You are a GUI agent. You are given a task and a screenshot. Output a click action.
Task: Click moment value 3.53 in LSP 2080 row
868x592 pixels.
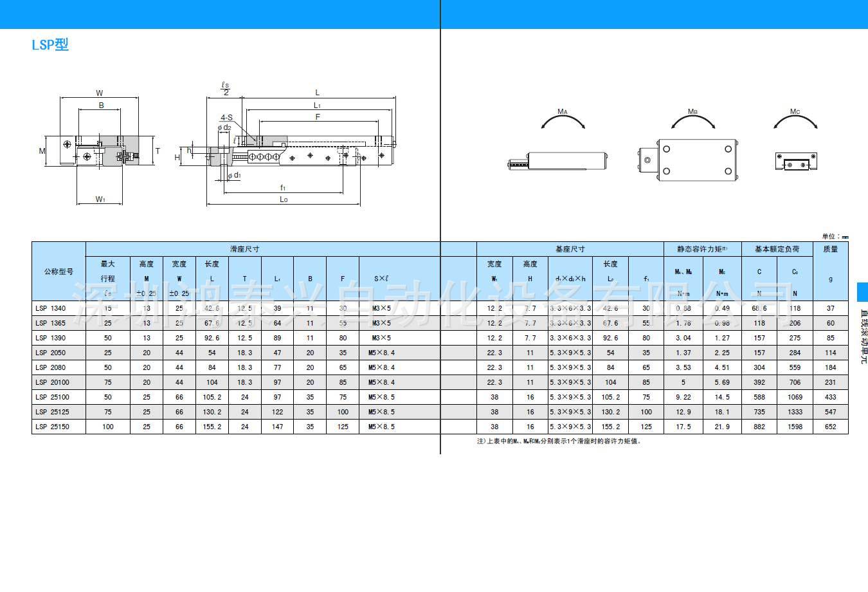(683, 367)
